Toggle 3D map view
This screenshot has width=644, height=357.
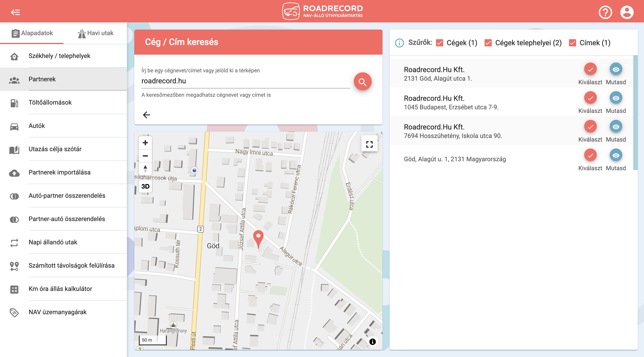145,186
